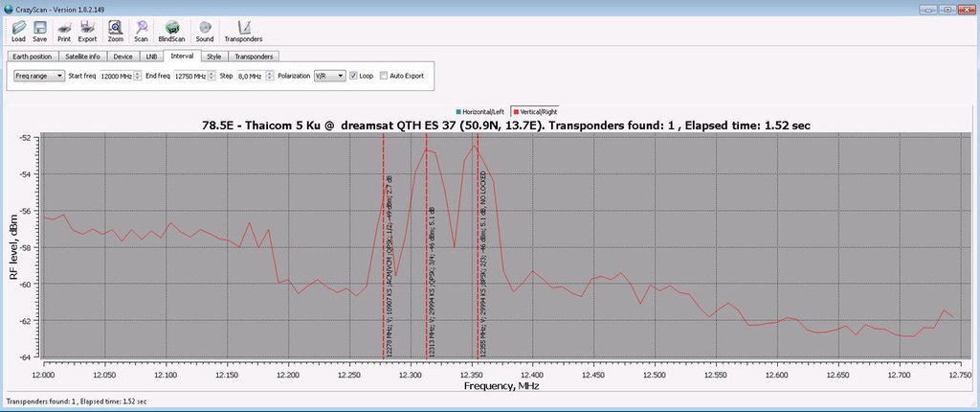Toggle the Sound icon
Viewport: 980px width, 412px height.
[205, 32]
